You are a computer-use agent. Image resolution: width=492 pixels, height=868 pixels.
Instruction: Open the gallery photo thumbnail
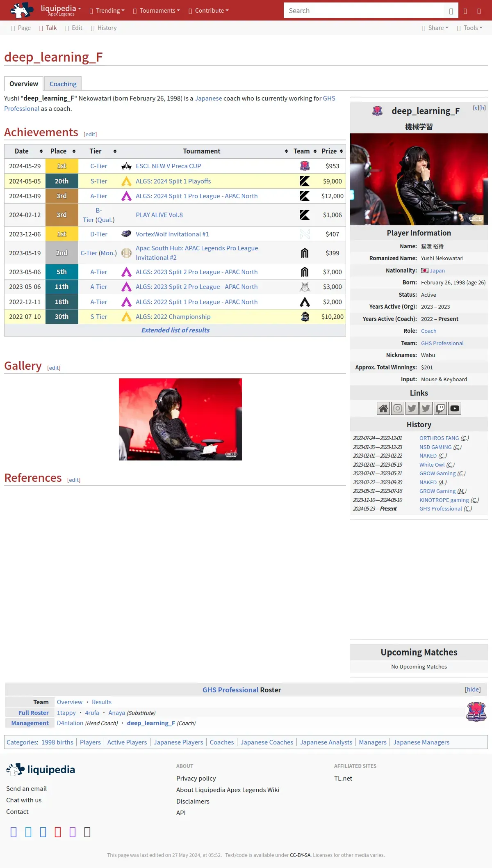click(x=180, y=419)
